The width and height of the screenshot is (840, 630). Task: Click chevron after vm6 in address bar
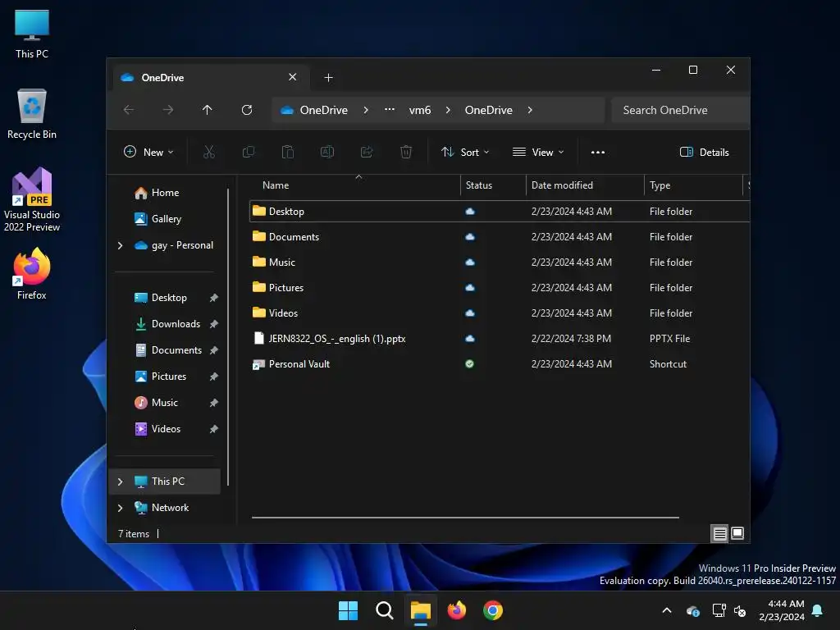coord(448,110)
